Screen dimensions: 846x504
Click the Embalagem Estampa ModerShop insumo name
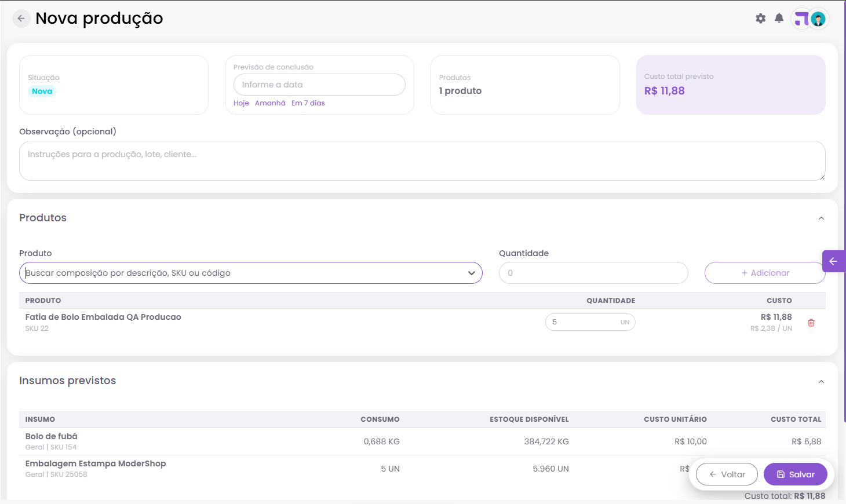tap(96, 463)
